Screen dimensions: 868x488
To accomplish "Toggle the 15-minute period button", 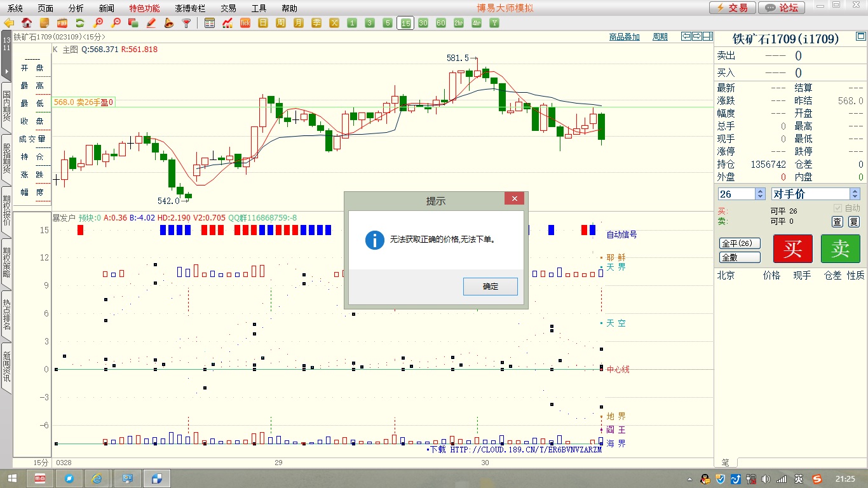I will (405, 23).
